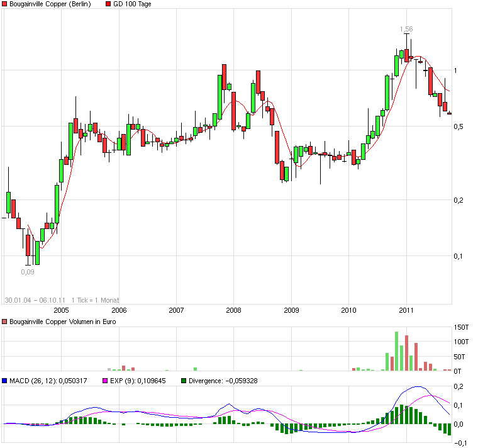Click the price axis value 0,2
478x448 pixels.
(x=459, y=200)
